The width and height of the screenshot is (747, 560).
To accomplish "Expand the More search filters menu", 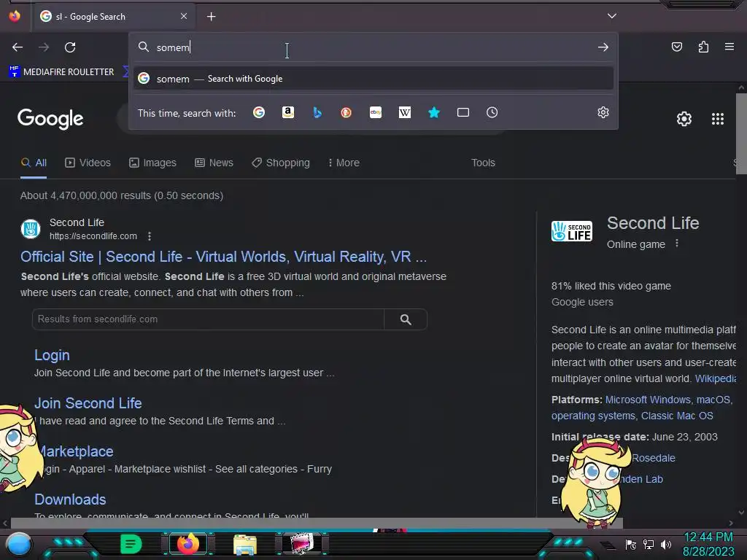I will [344, 163].
